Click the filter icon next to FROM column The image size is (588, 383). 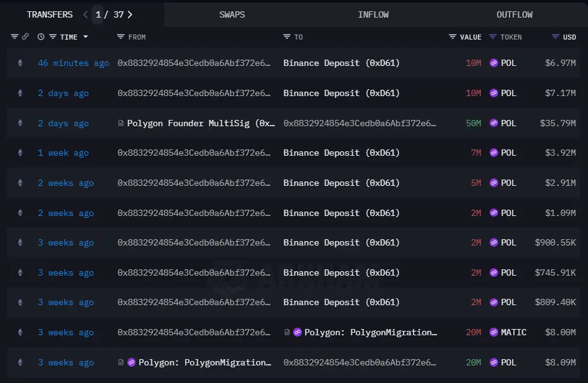[120, 37]
